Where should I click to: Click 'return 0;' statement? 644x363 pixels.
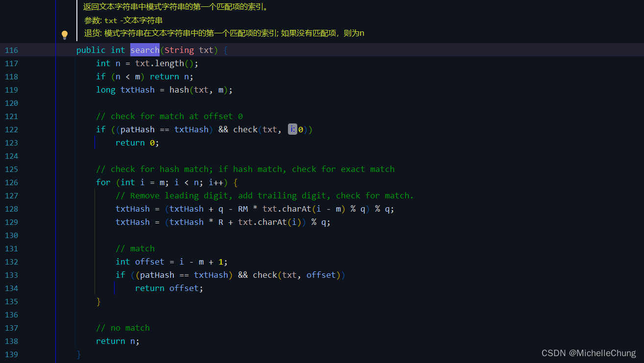pos(138,143)
